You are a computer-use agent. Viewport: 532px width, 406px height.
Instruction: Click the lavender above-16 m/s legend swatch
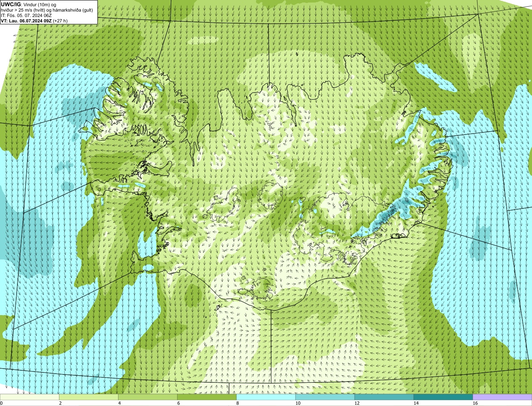click(502, 397)
